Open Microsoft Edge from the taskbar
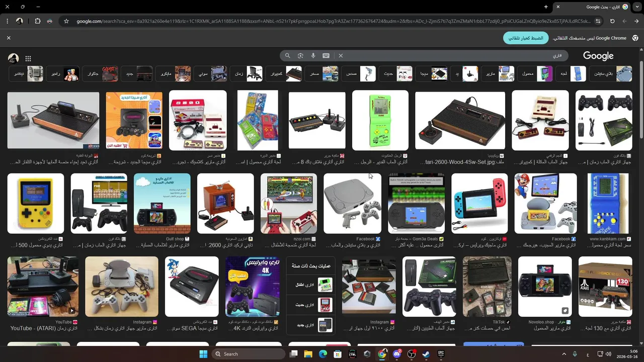Image resolution: width=644 pixels, height=362 pixels. click(323, 354)
